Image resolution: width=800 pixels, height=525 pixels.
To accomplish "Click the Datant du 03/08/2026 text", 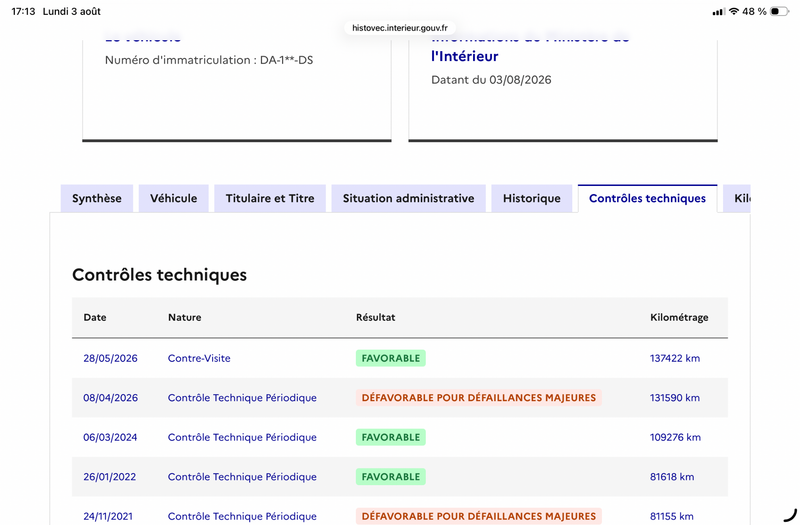I will [x=491, y=80].
